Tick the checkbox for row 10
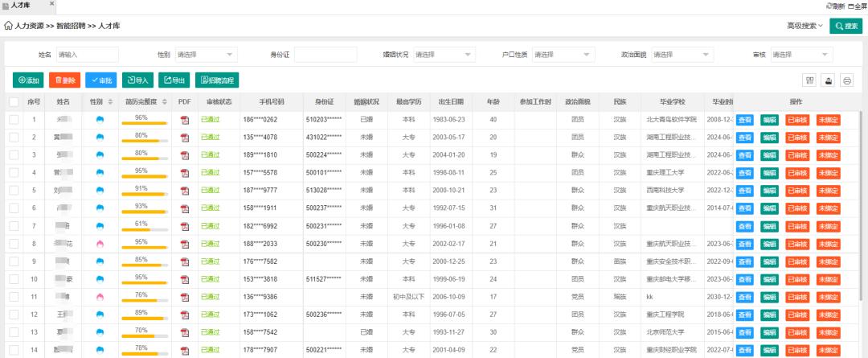 [x=14, y=279]
